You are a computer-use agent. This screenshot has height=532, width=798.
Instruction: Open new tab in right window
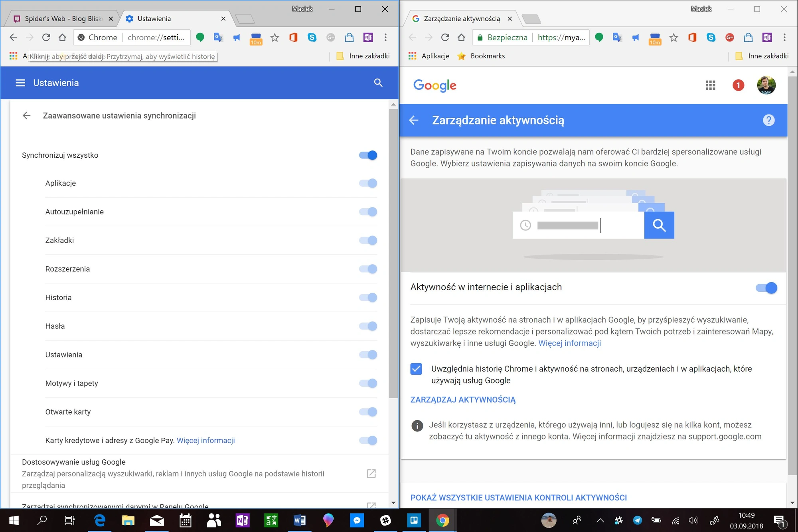pyautogui.click(x=531, y=19)
